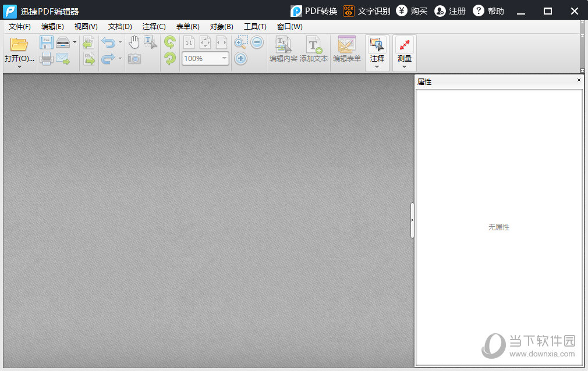Click the 注释 annotation tool icon
The image size is (588, 371).
pos(377,45)
